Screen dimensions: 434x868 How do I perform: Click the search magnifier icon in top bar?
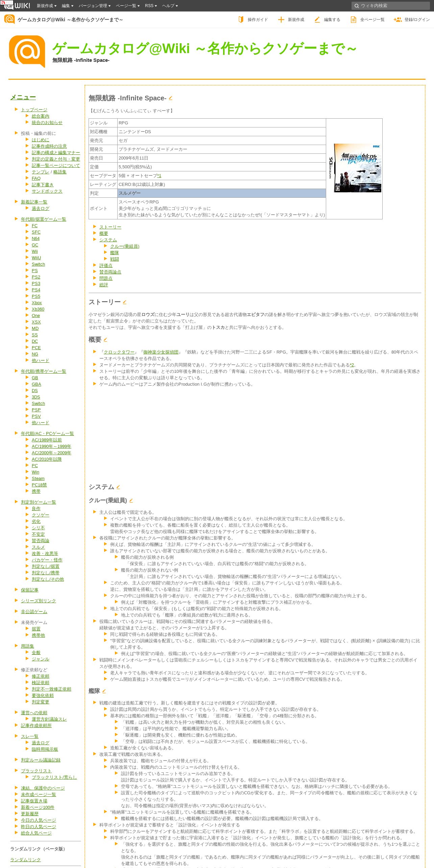click(x=357, y=6)
